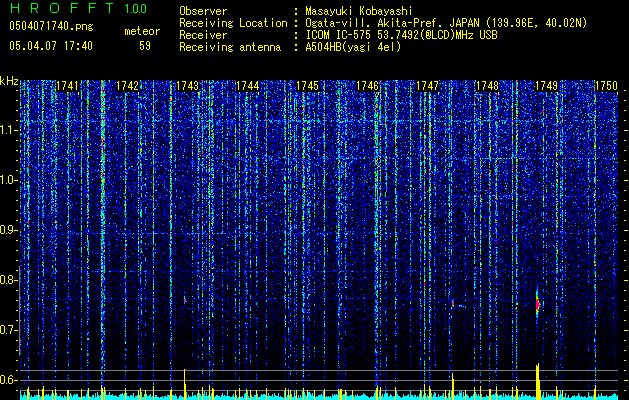Click the 1748 time marker
This screenshot has width=629, height=400.
pyautogui.click(x=487, y=86)
